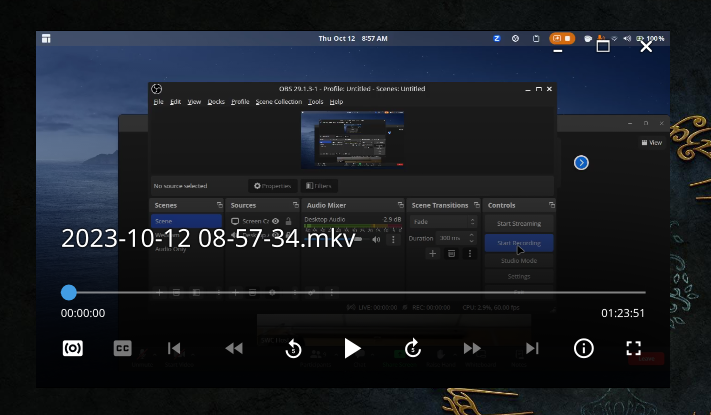Image resolution: width=711 pixels, height=415 pixels.
Task: Open the Profile menu in recorded OBS
Action: click(x=240, y=102)
